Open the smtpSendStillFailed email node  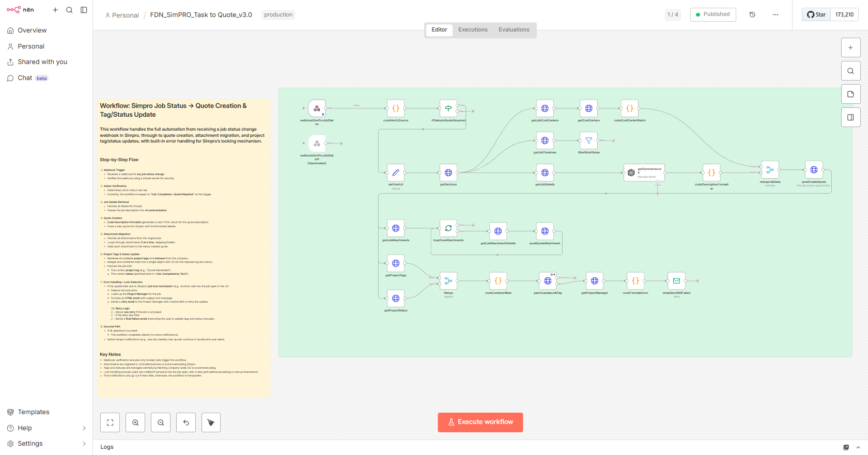point(676,281)
